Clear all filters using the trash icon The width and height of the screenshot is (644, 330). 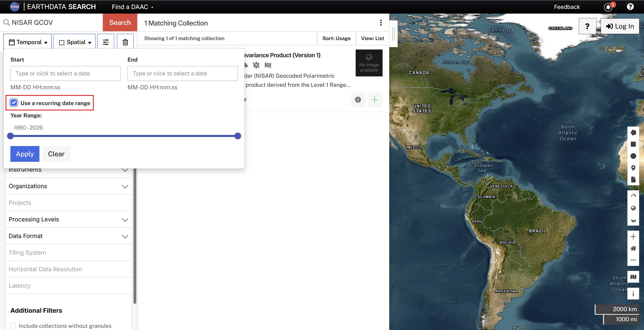pos(125,42)
